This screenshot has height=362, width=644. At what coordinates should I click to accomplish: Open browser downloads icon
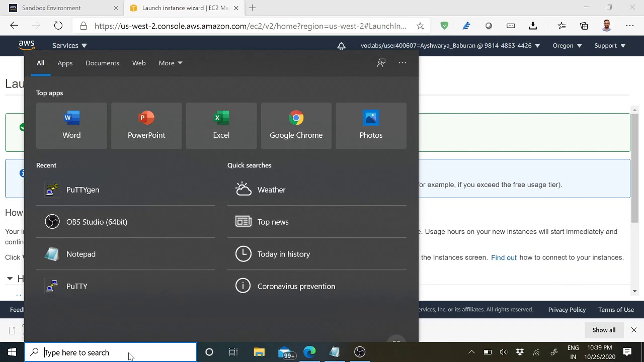click(x=533, y=26)
